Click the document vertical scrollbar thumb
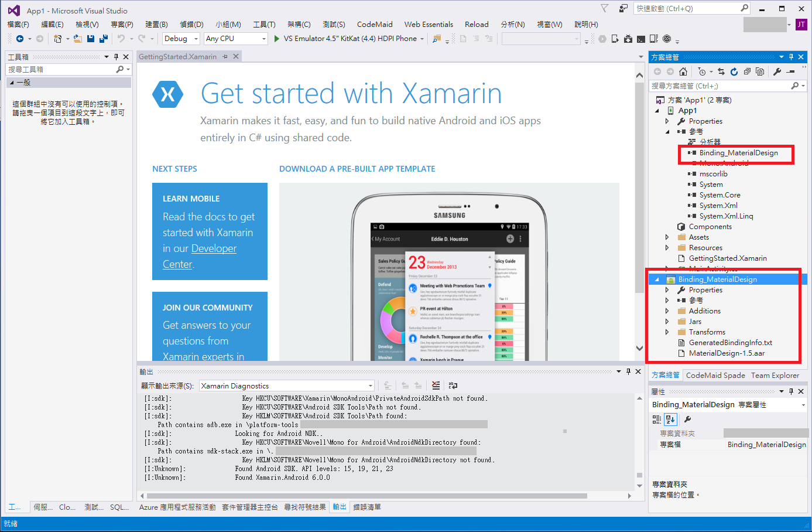Screen dimensions: 812x532 point(639,187)
